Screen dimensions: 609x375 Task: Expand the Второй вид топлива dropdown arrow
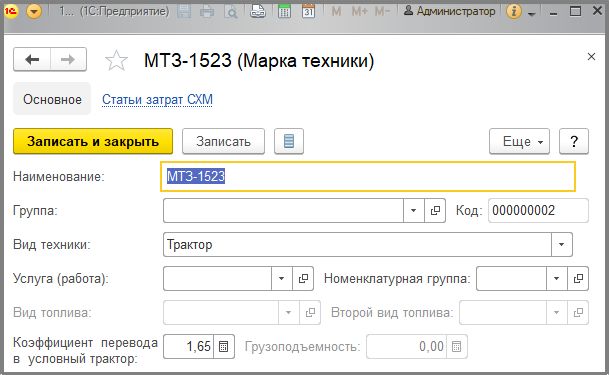[x=557, y=312]
